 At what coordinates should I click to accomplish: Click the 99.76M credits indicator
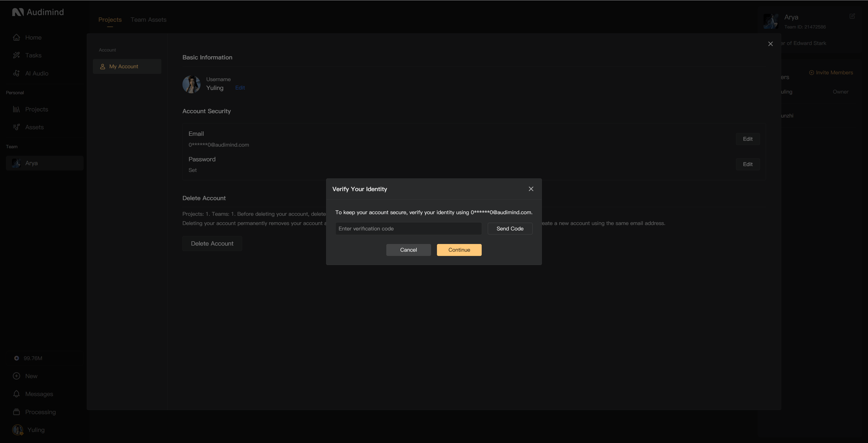28,358
